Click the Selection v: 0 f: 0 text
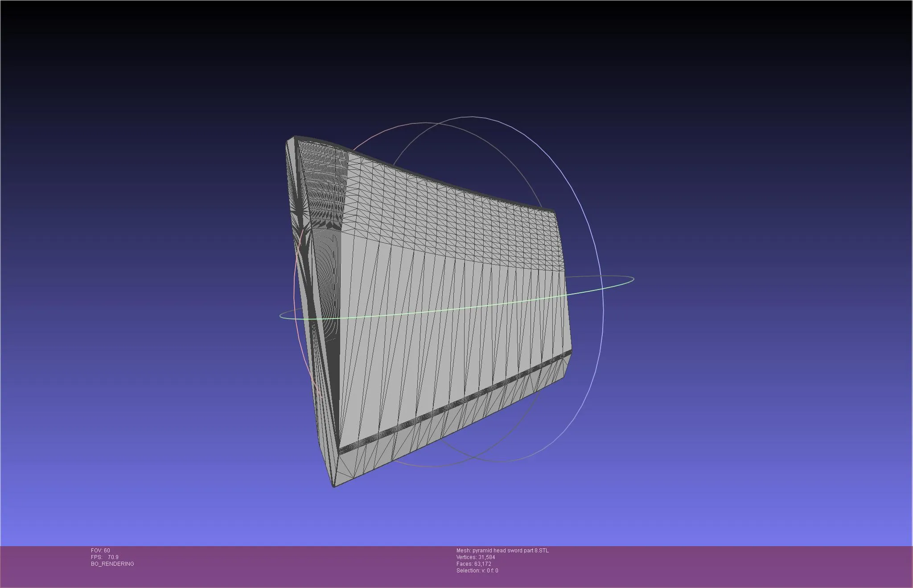The height and width of the screenshot is (588, 913). (x=477, y=571)
